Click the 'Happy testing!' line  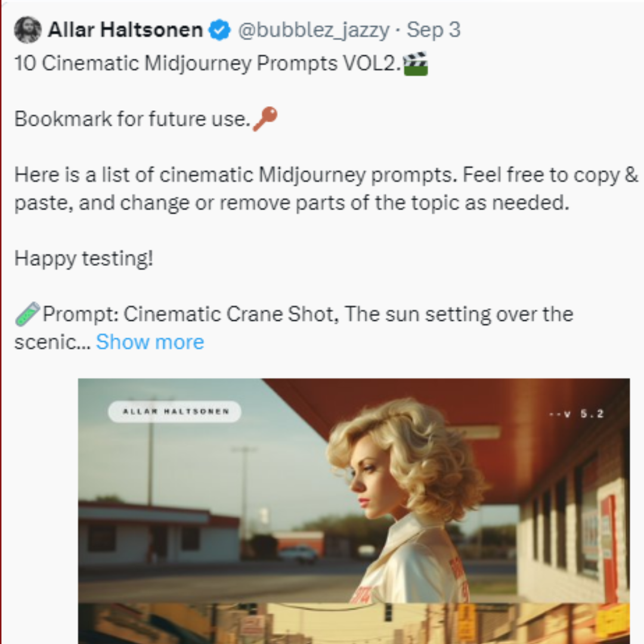pos(83,259)
